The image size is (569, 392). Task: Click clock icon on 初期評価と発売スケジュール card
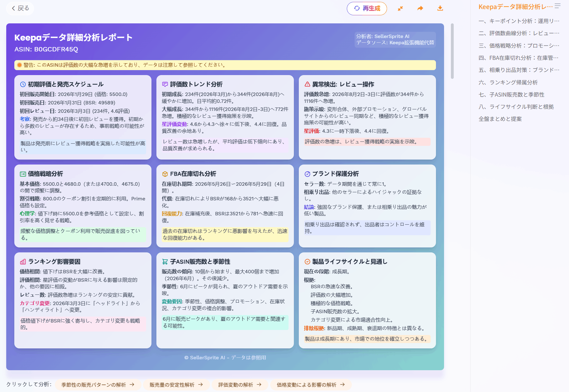(x=23, y=84)
